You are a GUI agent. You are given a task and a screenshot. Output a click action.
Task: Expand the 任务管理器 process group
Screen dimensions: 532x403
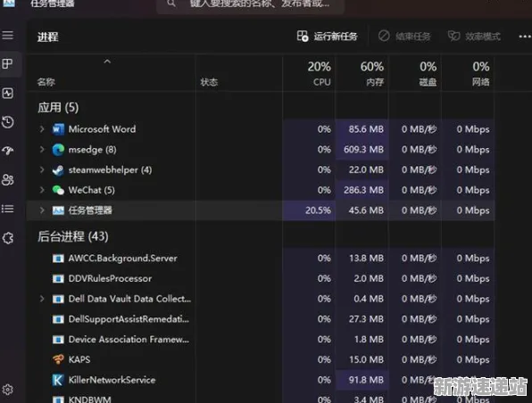tap(42, 210)
